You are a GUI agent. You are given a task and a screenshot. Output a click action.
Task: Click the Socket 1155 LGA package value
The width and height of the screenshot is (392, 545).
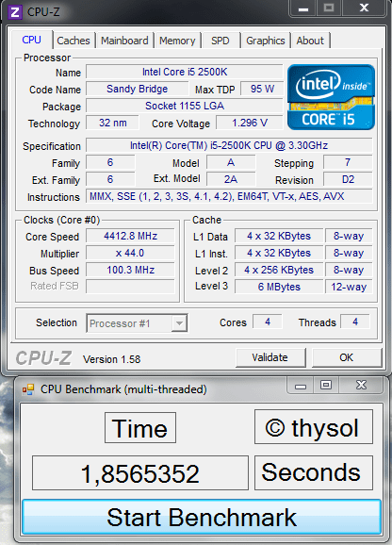185,106
